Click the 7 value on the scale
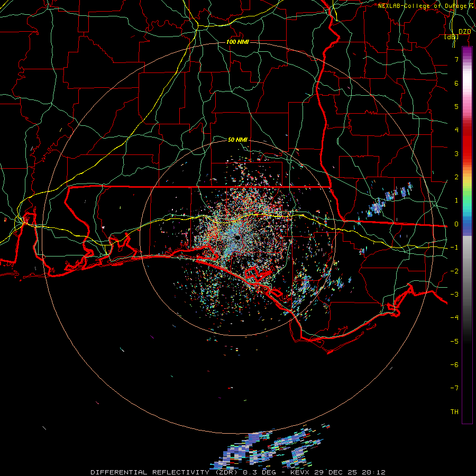 456,59
